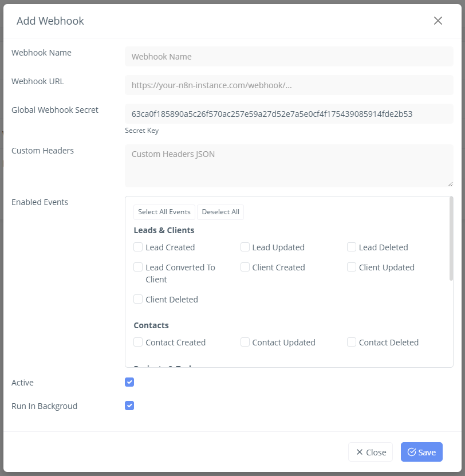
Task: Click the Deselect All button
Action: point(220,212)
